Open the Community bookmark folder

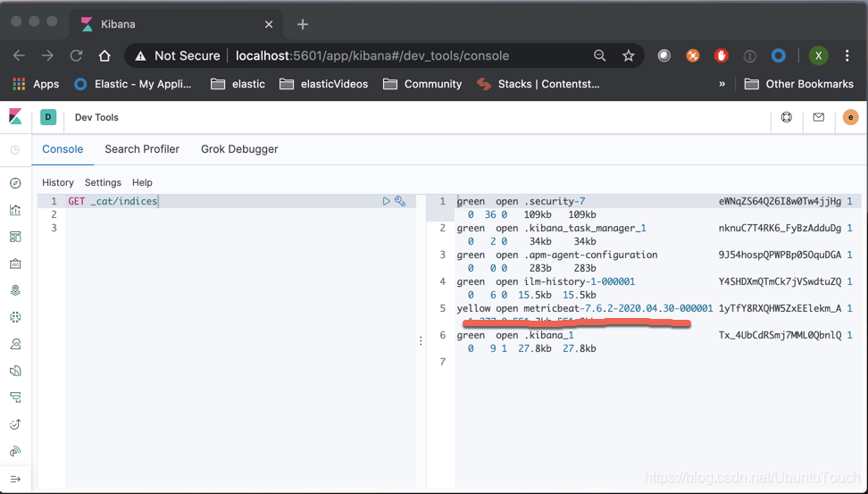[422, 84]
